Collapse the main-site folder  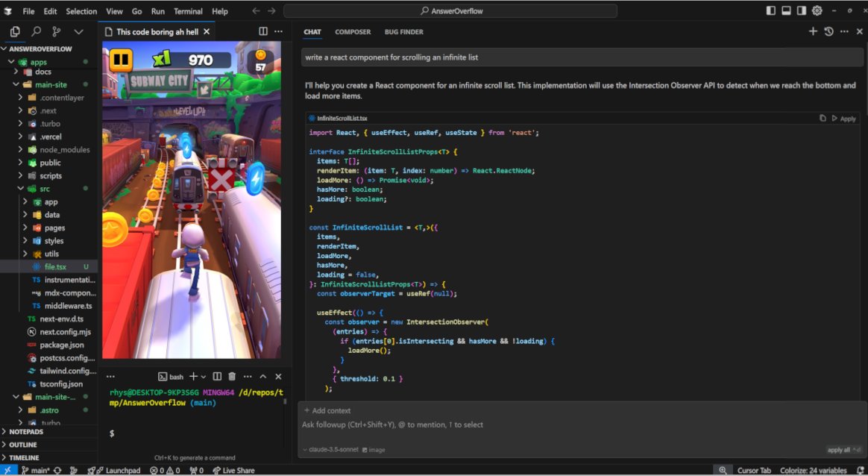[x=16, y=85]
